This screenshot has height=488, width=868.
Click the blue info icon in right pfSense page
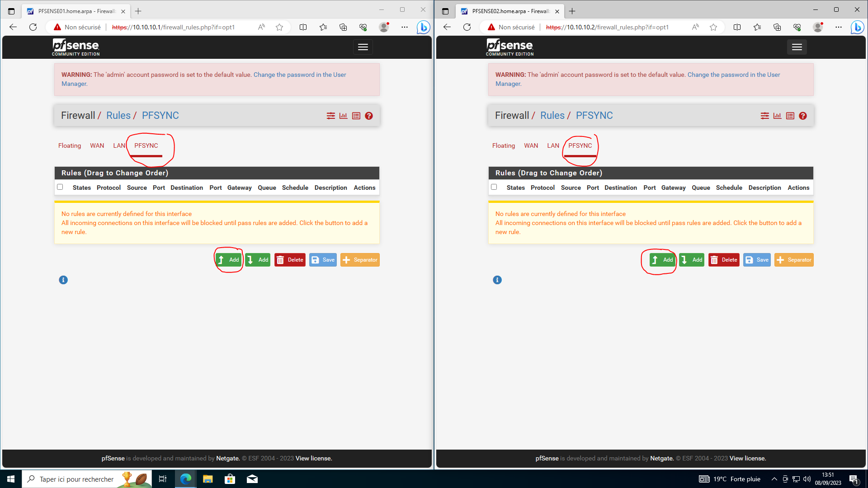tap(497, 280)
